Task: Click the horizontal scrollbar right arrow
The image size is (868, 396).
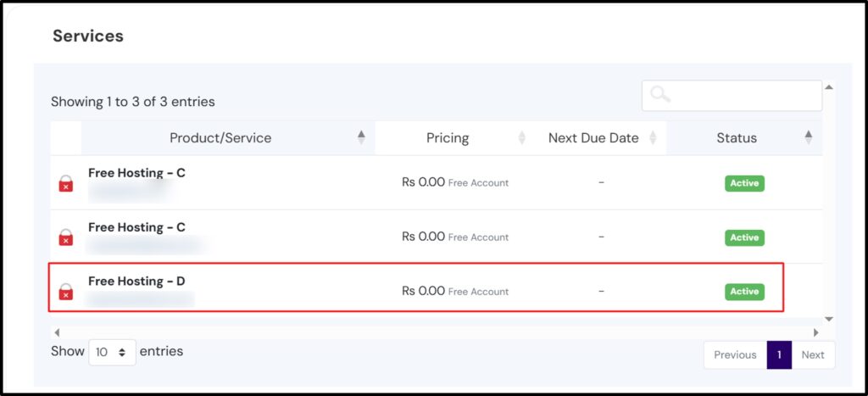Action: (815, 332)
